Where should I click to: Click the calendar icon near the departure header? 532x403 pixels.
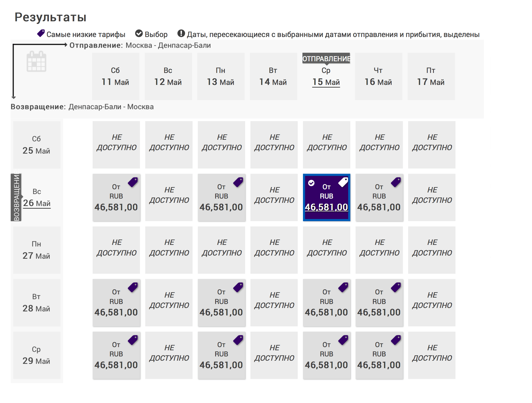pyautogui.click(x=36, y=61)
